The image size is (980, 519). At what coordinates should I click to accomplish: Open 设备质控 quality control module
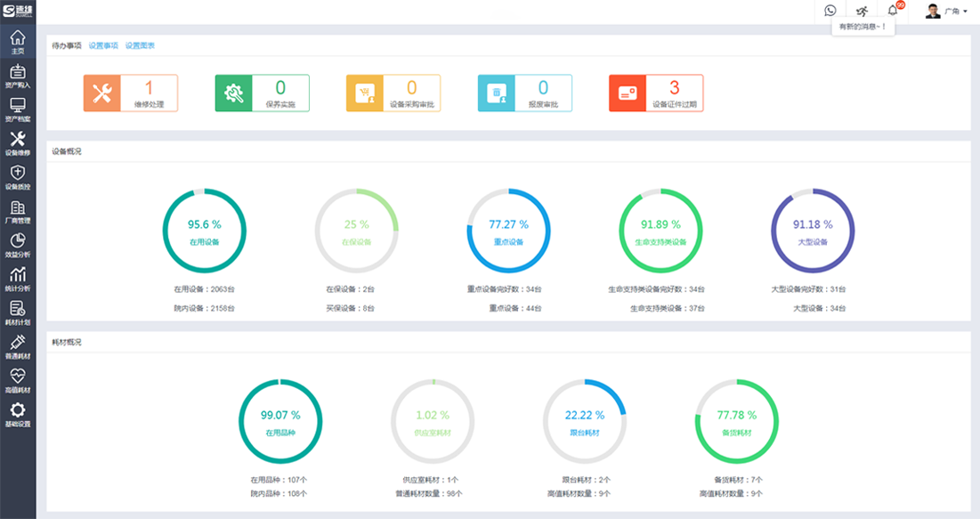[18, 176]
